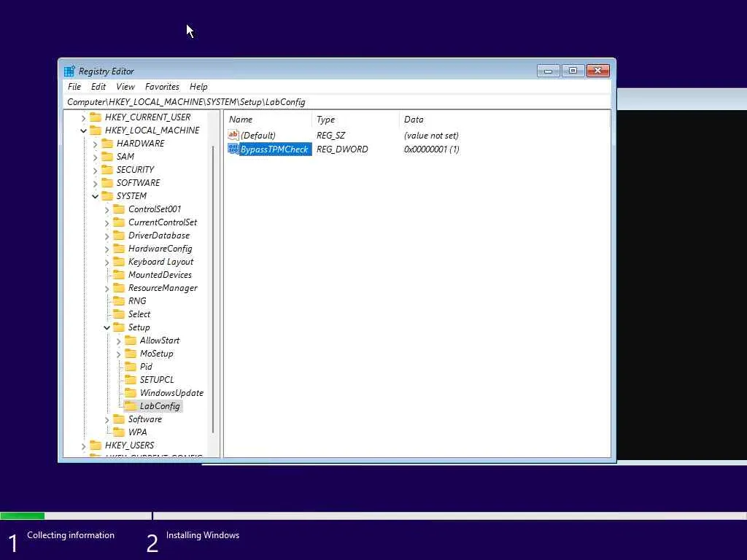Click the tree pane vertical scrollbar
The width and height of the screenshot is (747, 560).
pyautogui.click(x=213, y=289)
